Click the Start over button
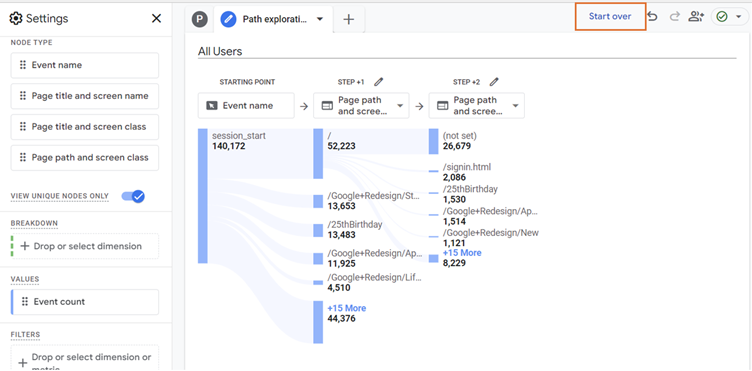Screen dimensions: 752x371 610,16
